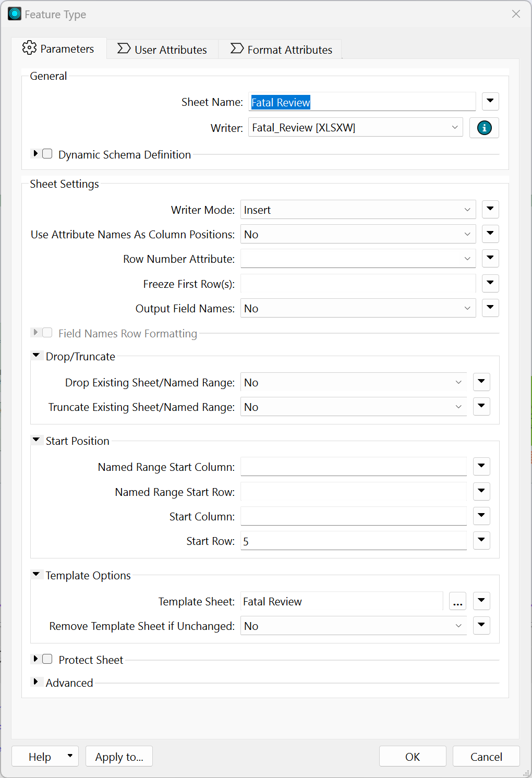Enable Dynamic Schema Definition checkbox
Image resolution: width=532 pixels, height=778 pixels.
[47, 154]
